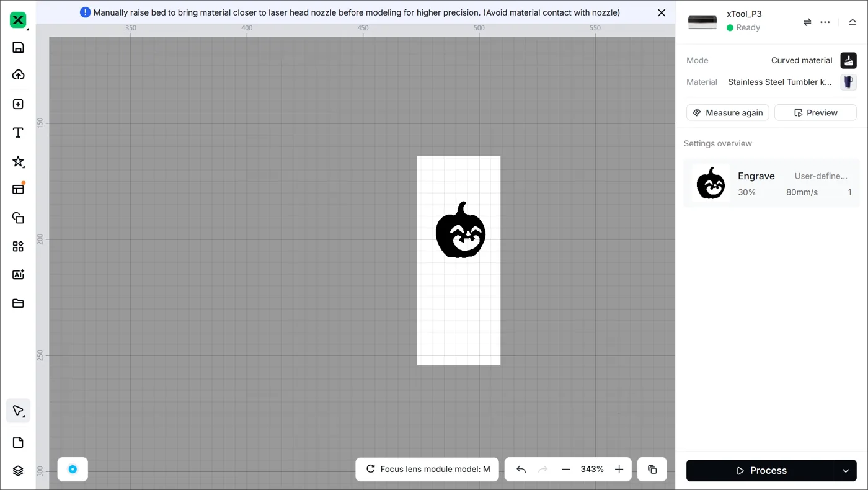Click the Mode label

coord(697,60)
